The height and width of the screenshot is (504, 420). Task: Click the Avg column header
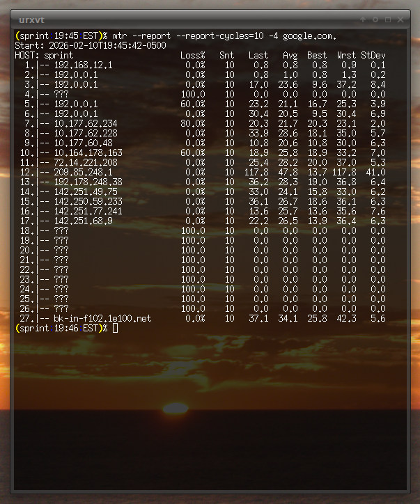point(290,55)
